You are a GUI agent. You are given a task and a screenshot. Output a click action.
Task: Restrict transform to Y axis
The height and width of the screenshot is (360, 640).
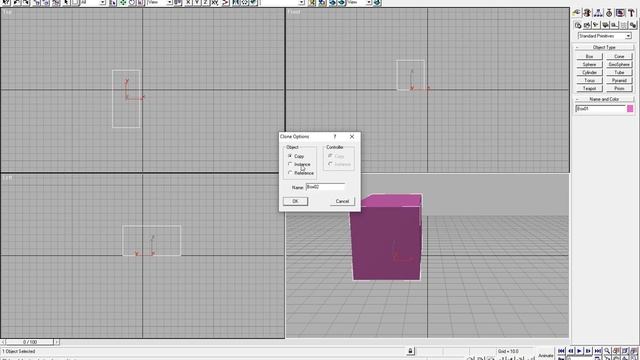pos(197,2)
